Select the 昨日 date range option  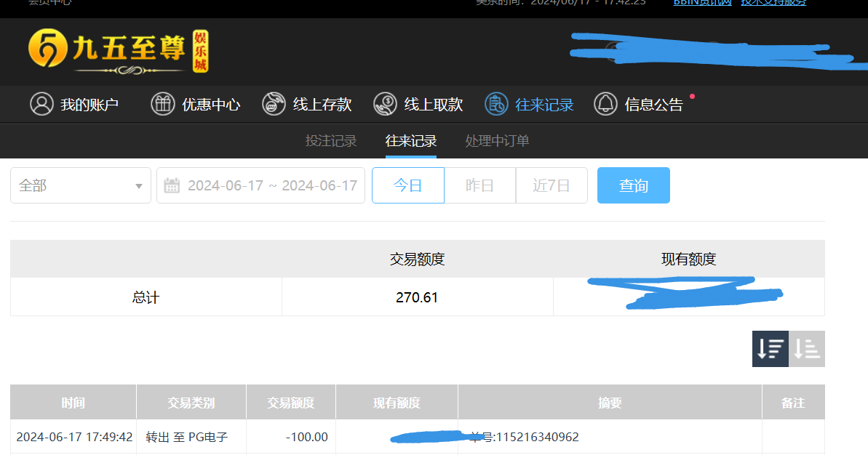(479, 185)
